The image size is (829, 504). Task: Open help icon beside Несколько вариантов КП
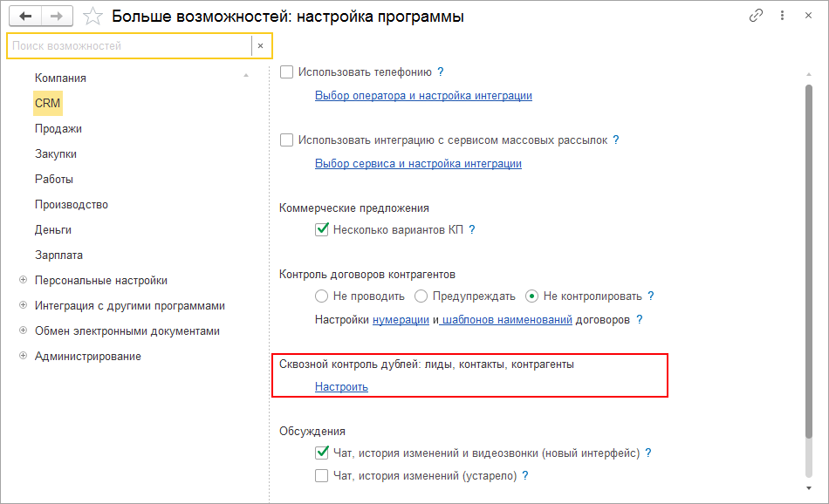472,230
